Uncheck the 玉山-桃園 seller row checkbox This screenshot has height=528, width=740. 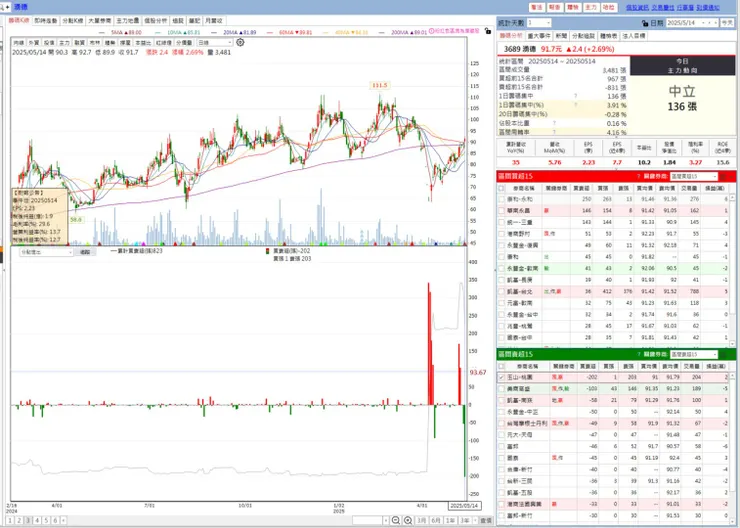pyautogui.click(x=501, y=377)
